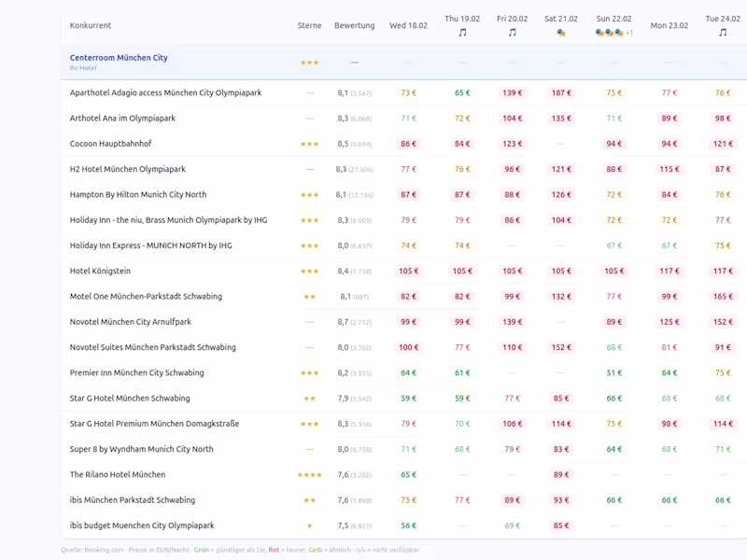Click the Konkurrent column header
Image resolution: width=747 pixels, height=560 pixels.
[x=90, y=25]
